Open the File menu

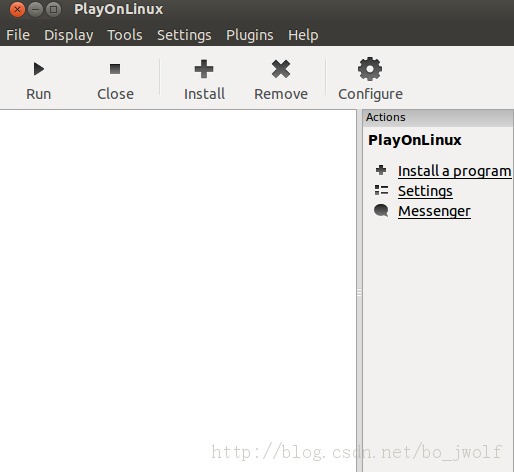coord(18,35)
